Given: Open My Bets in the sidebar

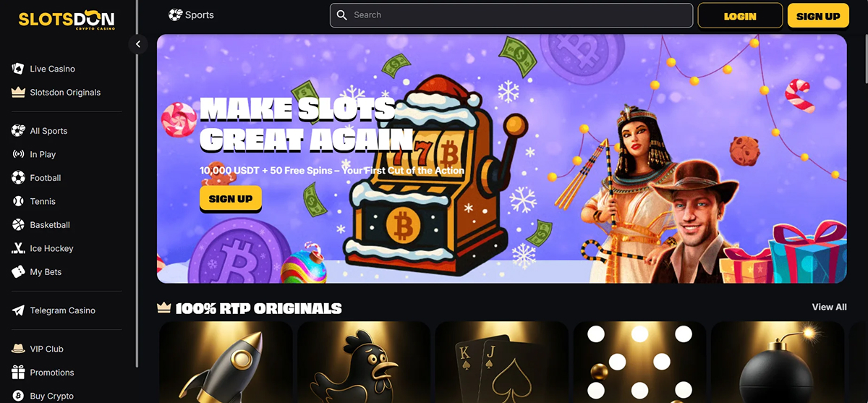Looking at the screenshot, I should coord(46,272).
